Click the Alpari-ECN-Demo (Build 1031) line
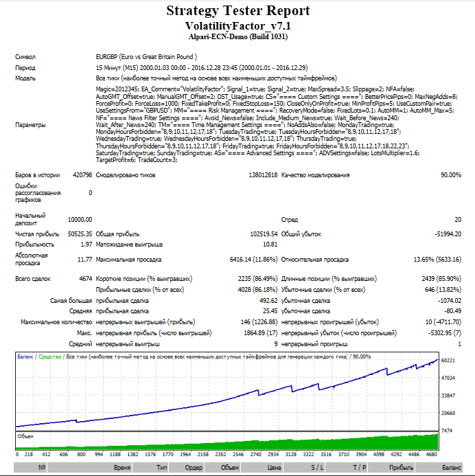This screenshot has width=475, height=476. pyautogui.click(x=237, y=36)
